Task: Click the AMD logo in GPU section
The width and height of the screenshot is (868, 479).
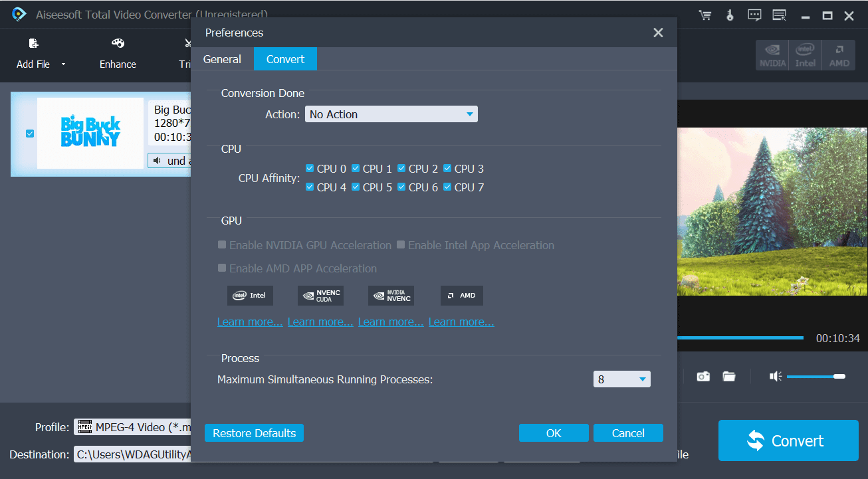Action: 462,296
